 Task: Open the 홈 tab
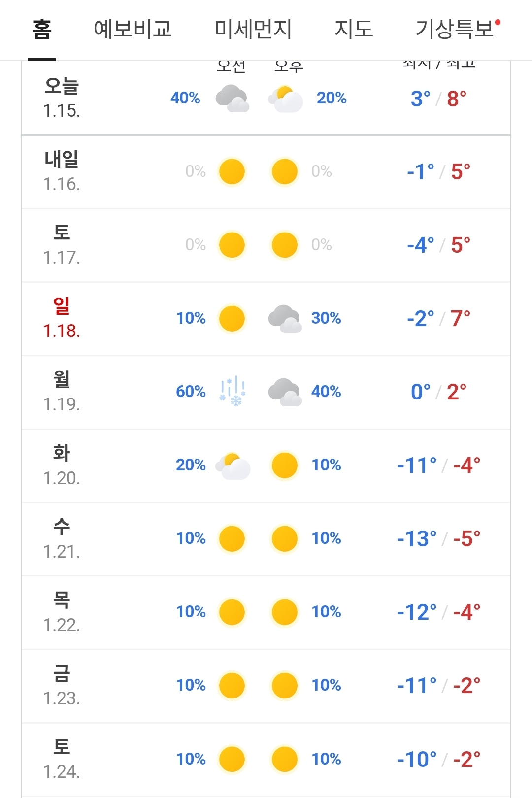tap(42, 30)
